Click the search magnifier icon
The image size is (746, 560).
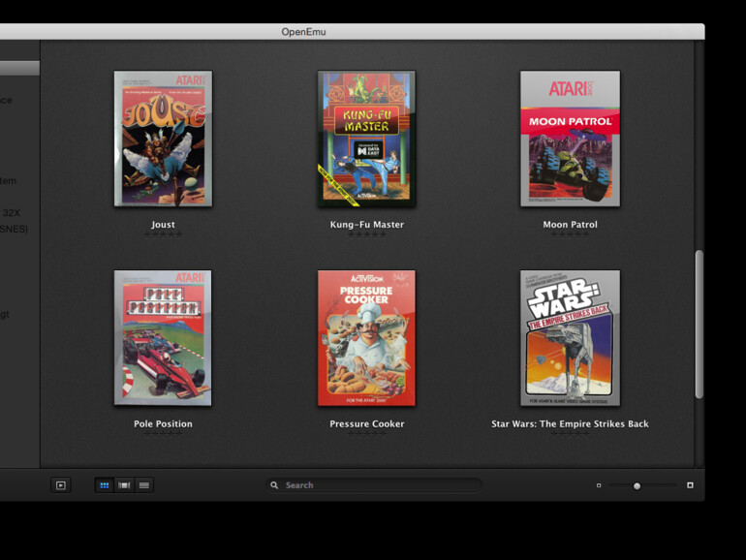[x=274, y=485]
